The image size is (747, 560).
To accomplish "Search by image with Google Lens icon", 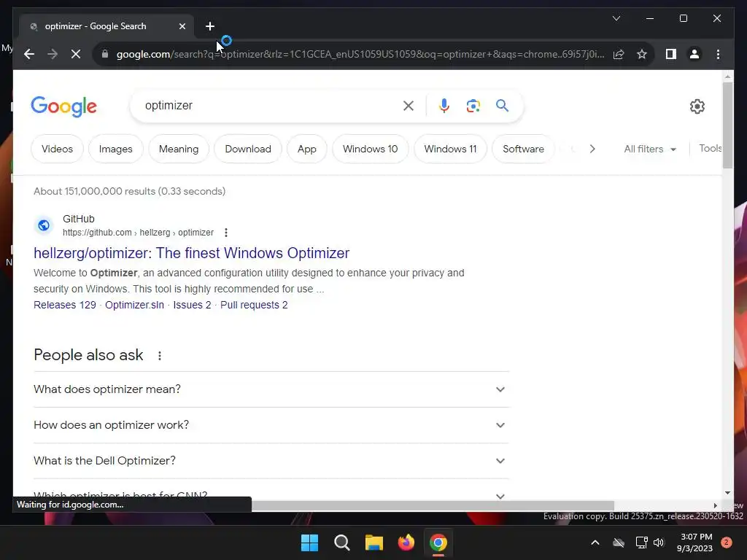I will coord(473,106).
